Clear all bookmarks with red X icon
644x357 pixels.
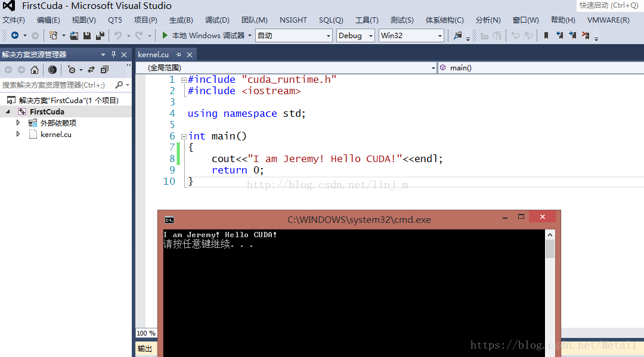(586, 36)
